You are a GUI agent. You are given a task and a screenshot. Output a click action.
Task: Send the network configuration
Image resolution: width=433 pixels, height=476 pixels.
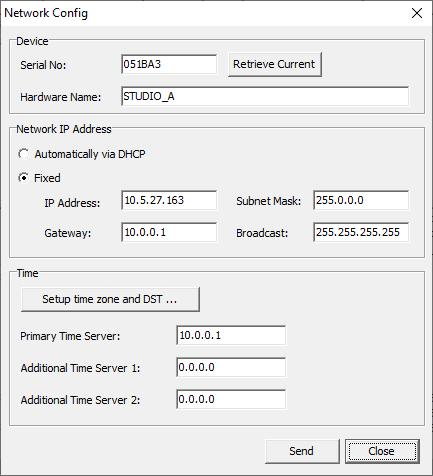(x=302, y=451)
